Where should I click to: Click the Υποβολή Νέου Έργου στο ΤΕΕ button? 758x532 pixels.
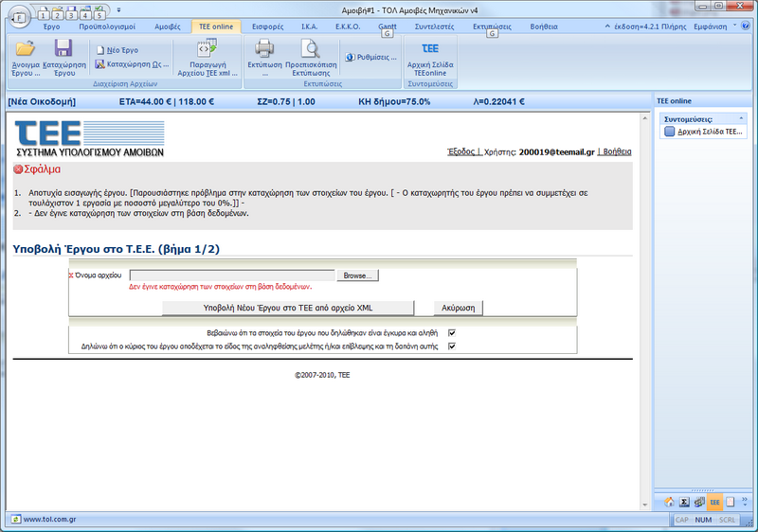[x=288, y=308]
